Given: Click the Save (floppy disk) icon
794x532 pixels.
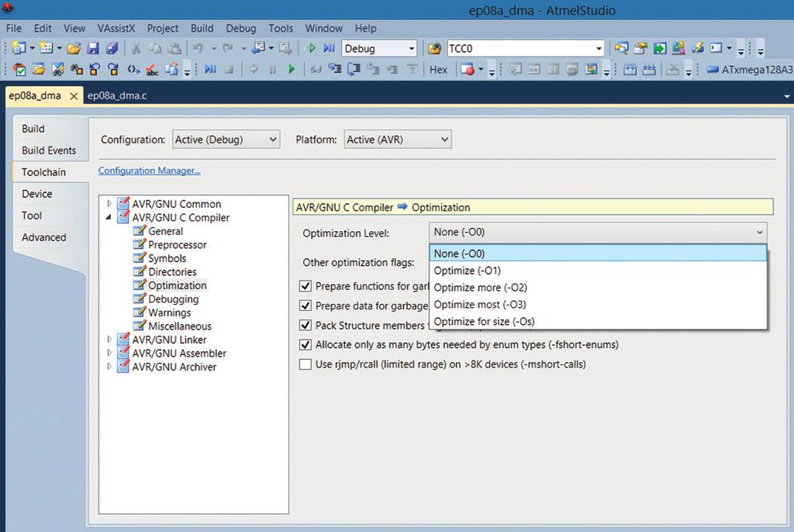Looking at the screenshot, I should (93, 48).
